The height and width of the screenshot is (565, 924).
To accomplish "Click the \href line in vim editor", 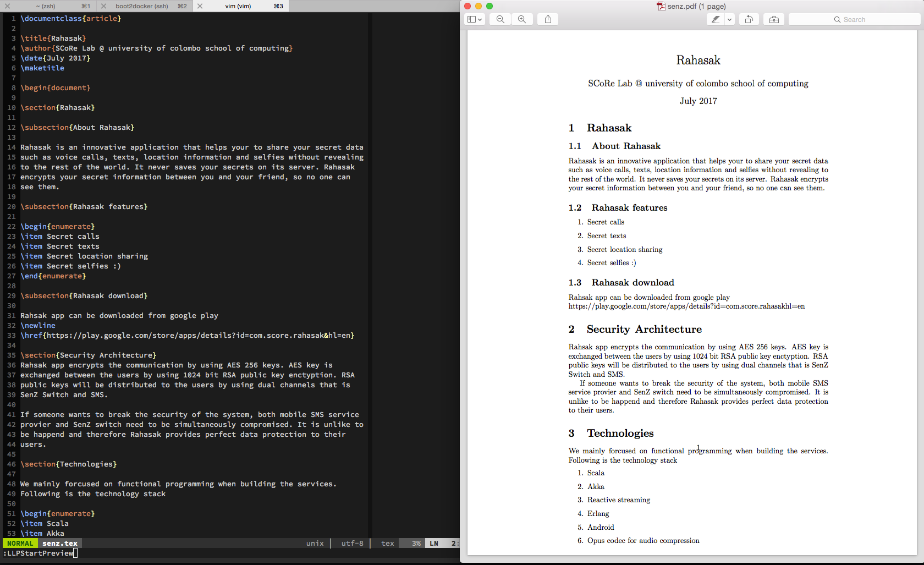I will (188, 335).
